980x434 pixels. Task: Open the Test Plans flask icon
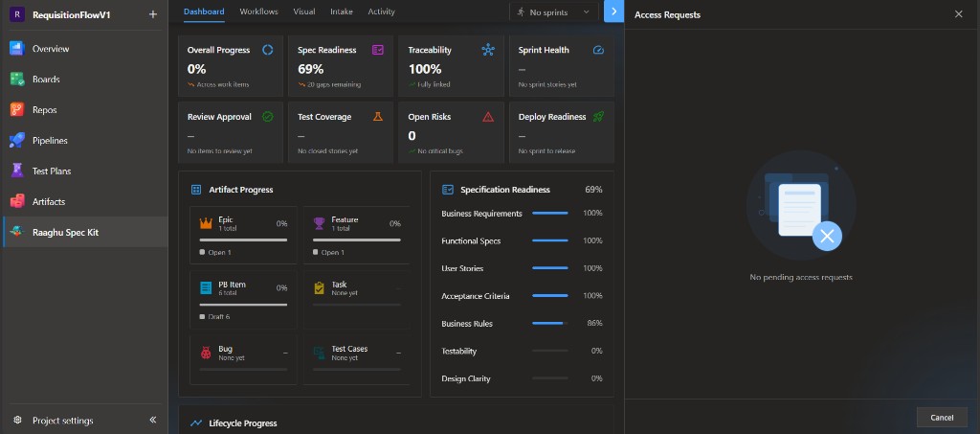pos(17,171)
